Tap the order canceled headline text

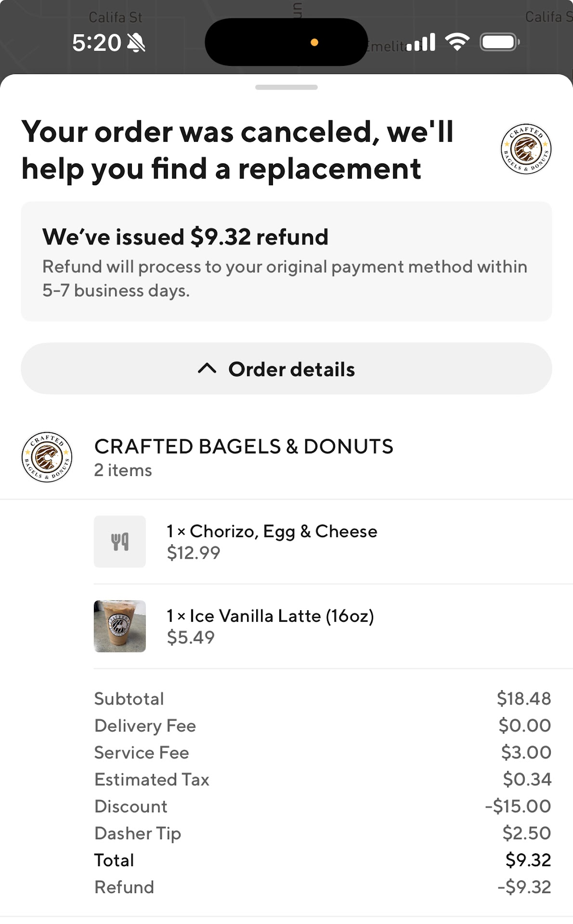tap(237, 150)
